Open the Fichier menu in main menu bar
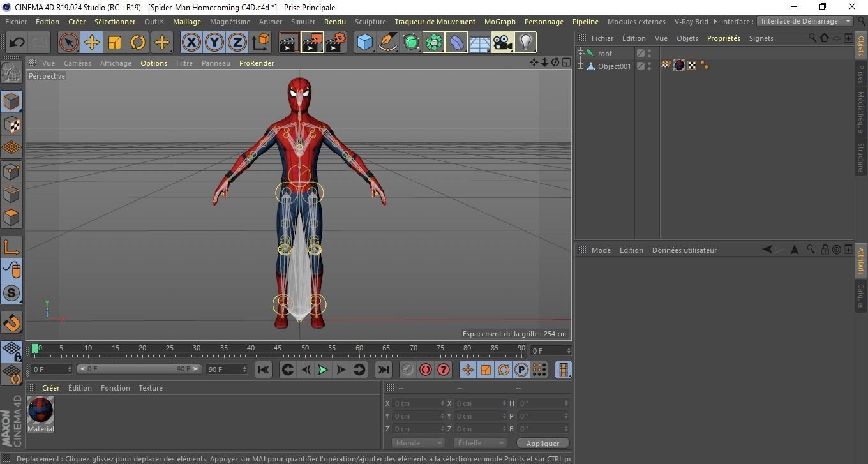 16,22
